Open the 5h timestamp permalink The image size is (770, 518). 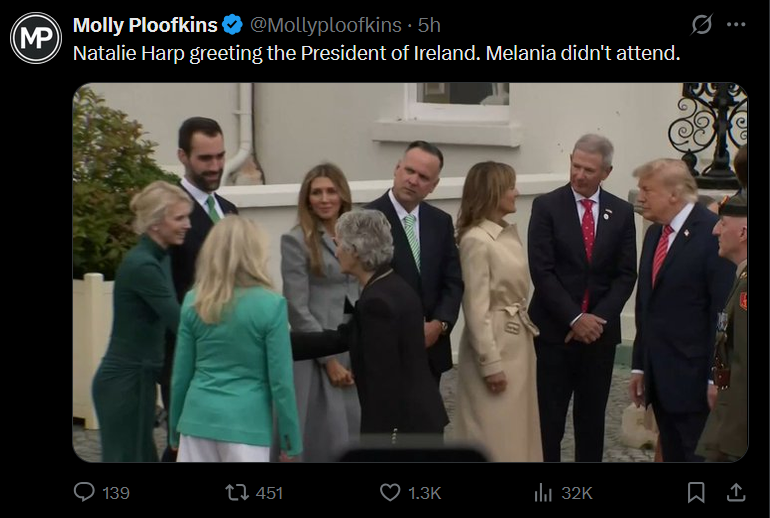tap(429, 25)
